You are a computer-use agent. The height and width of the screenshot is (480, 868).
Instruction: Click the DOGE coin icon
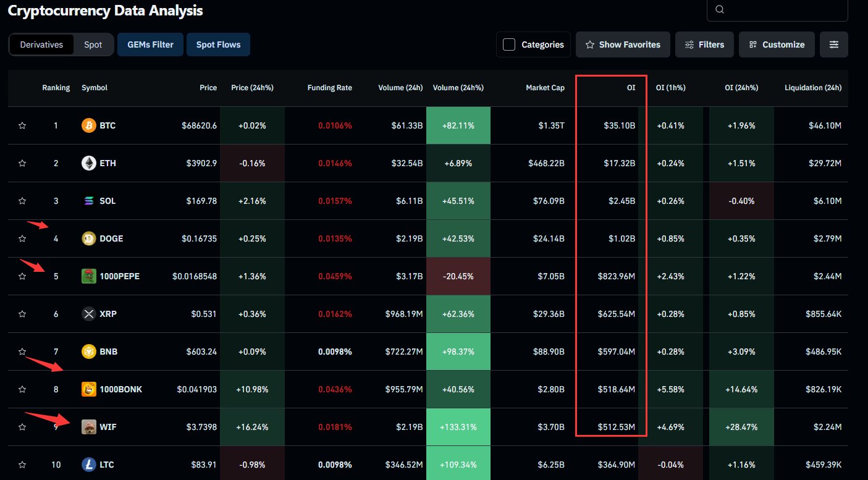(88, 238)
